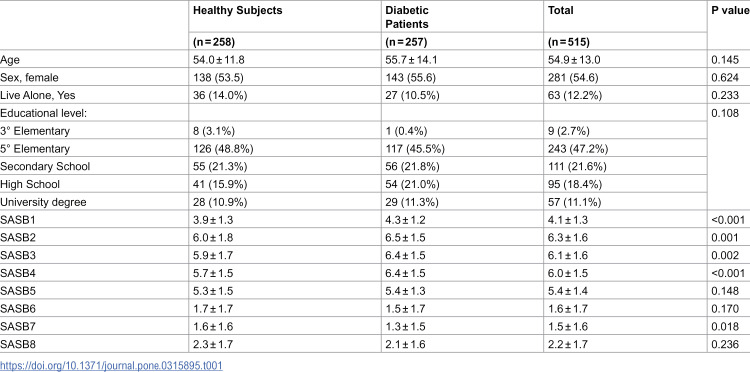This screenshot has width=750, height=372.
Task: Click the Healthy Subjects age value 54.0±11.8
Action: (219, 60)
